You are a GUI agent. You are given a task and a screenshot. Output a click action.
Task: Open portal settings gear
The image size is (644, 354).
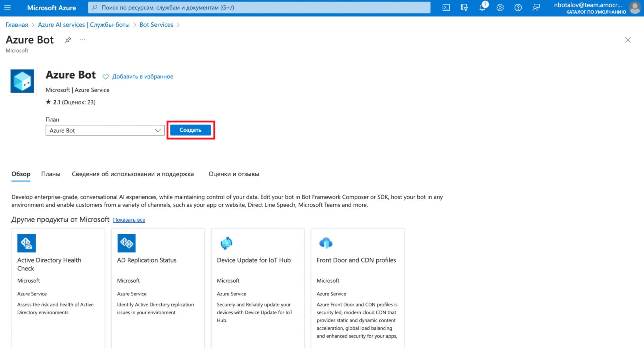500,8
